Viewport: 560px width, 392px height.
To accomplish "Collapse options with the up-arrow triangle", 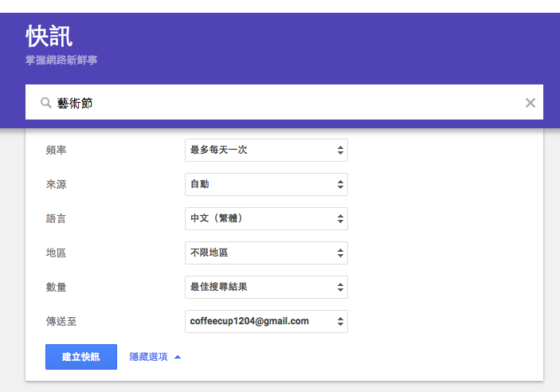I will pyautogui.click(x=178, y=357).
